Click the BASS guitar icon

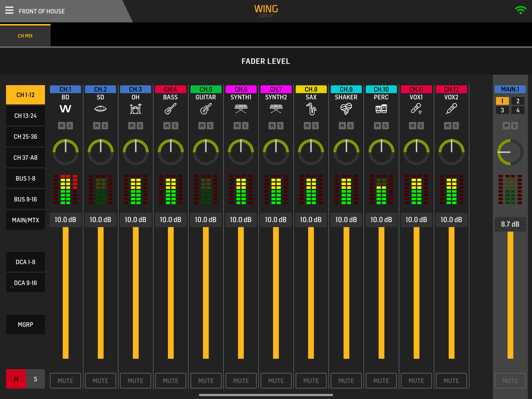click(x=171, y=109)
